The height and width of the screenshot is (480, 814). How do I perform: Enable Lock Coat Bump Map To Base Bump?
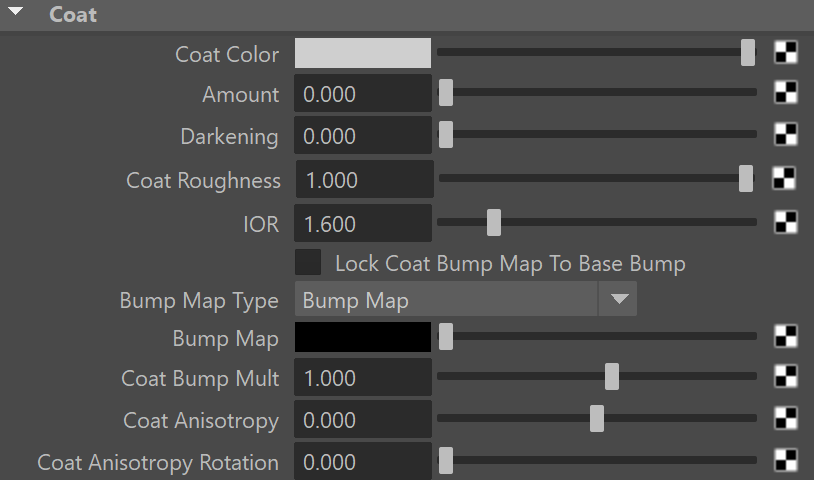click(308, 263)
